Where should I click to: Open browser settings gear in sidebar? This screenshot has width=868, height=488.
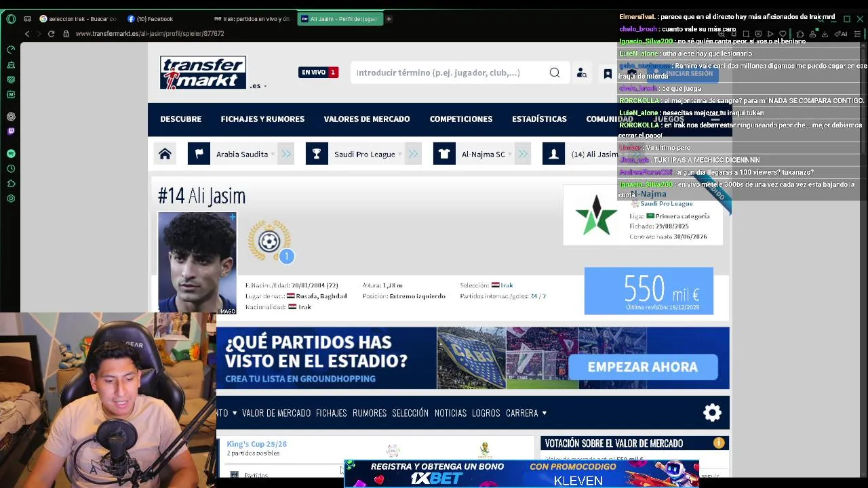11,199
